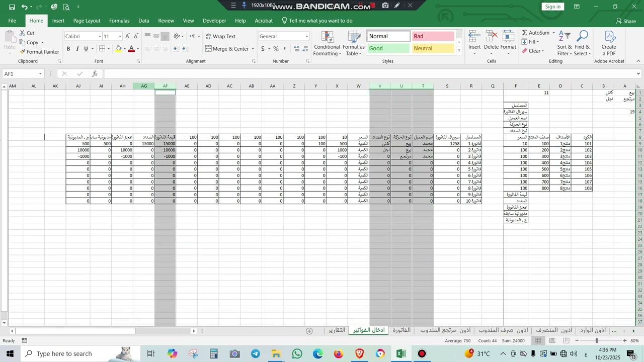Switch to the Acrobat tab

[264, 21]
